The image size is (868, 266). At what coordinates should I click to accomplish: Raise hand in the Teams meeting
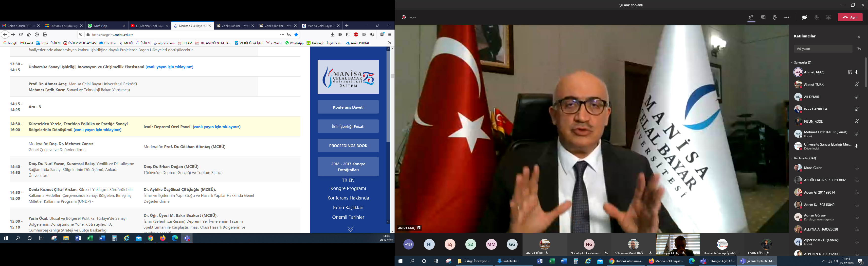pos(775,17)
